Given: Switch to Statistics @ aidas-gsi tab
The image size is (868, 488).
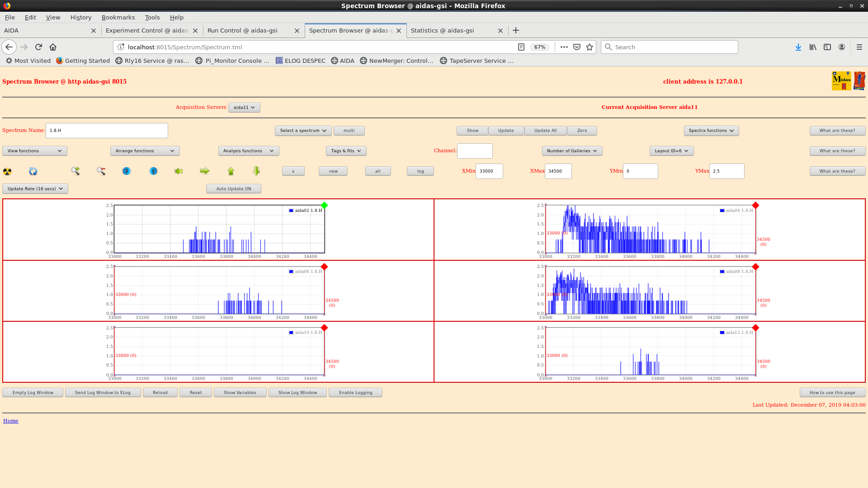Looking at the screenshot, I should click(457, 31).
